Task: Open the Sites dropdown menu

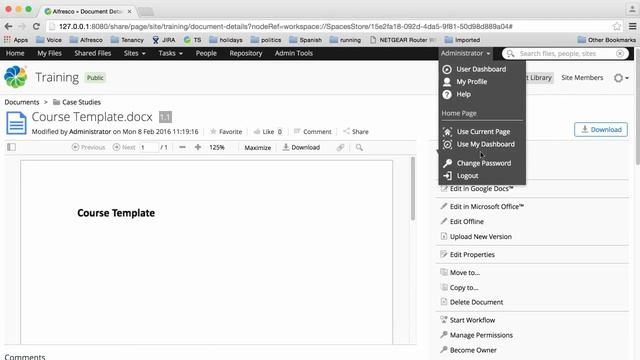Action: click(134, 53)
